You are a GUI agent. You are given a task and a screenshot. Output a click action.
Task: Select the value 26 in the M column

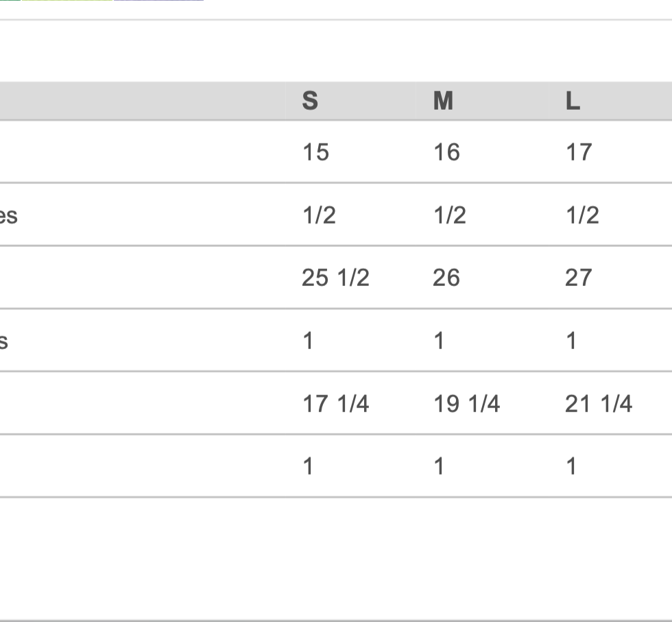(446, 277)
